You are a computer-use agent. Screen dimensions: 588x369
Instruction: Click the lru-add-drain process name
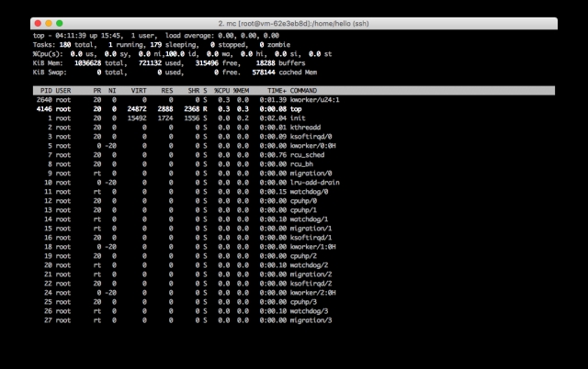point(314,183)
